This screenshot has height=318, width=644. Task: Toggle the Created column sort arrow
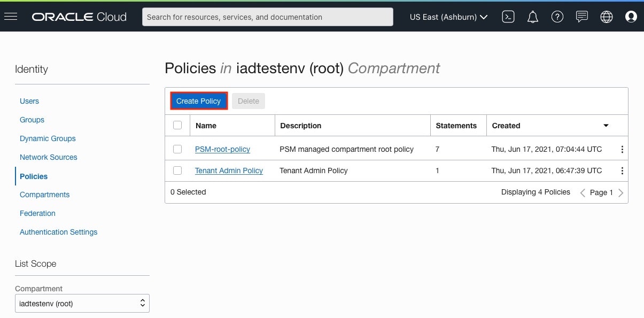(606, 126)
